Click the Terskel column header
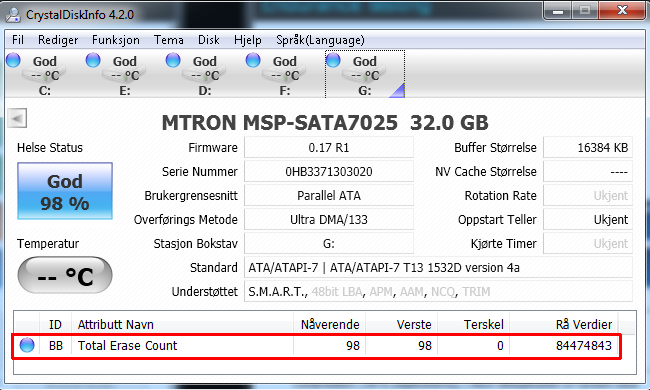The height and width of the screenshot is (390, 650). point(473,324)
